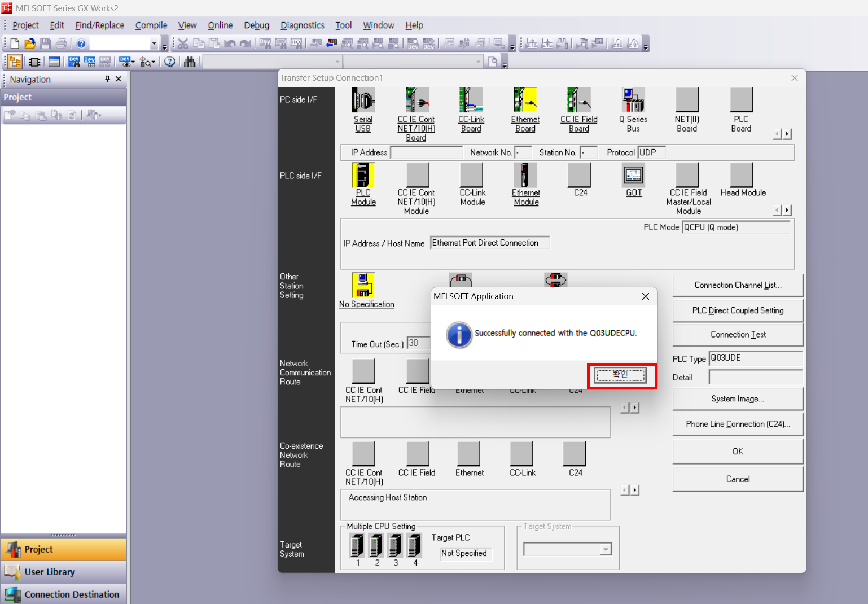Click Phone Line Connection (C24) button

click(738, 424)
